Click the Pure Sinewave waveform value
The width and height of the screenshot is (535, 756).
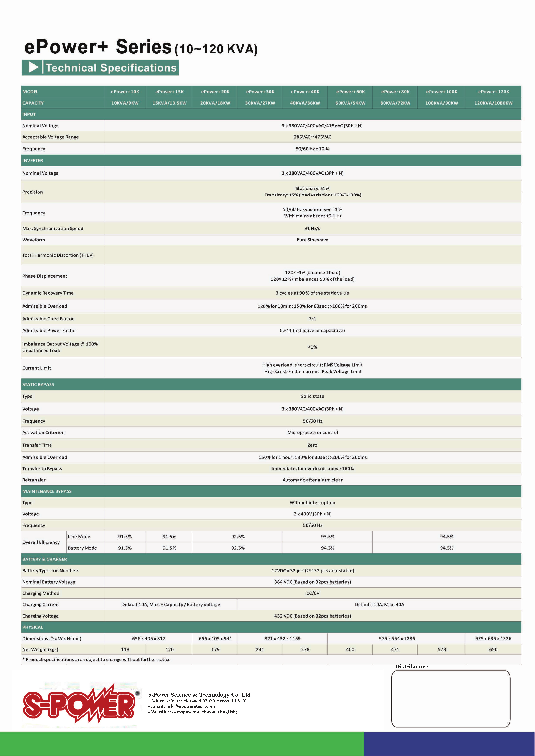(312, 240)
